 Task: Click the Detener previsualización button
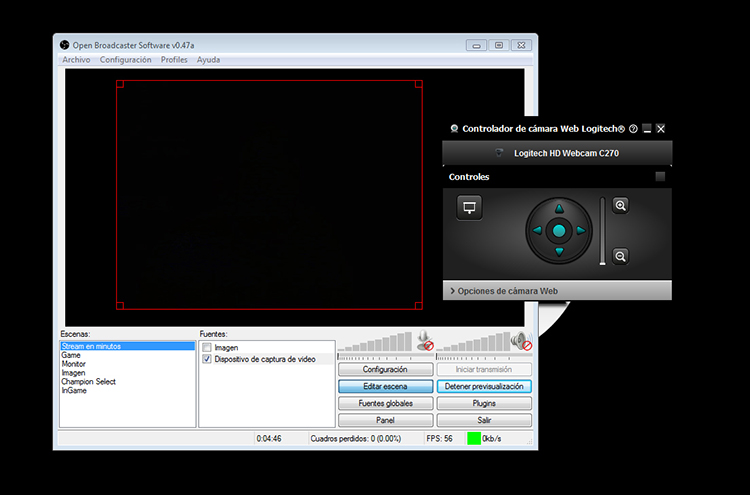(484, 386)
